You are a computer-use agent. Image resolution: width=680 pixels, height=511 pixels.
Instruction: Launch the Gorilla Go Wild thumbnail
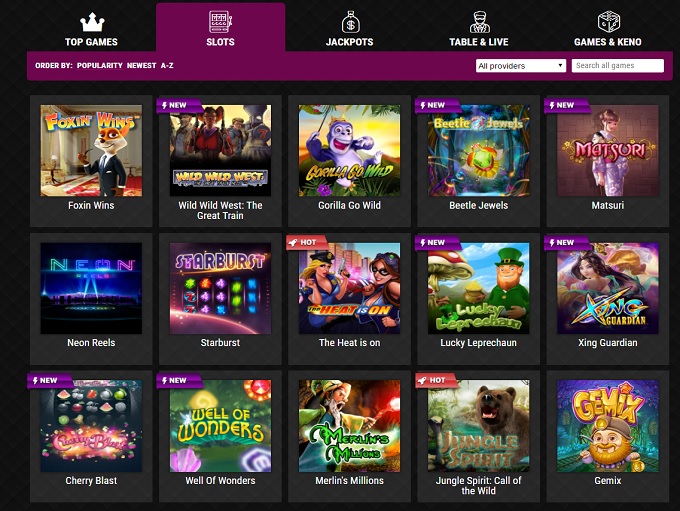coord(350,151)
